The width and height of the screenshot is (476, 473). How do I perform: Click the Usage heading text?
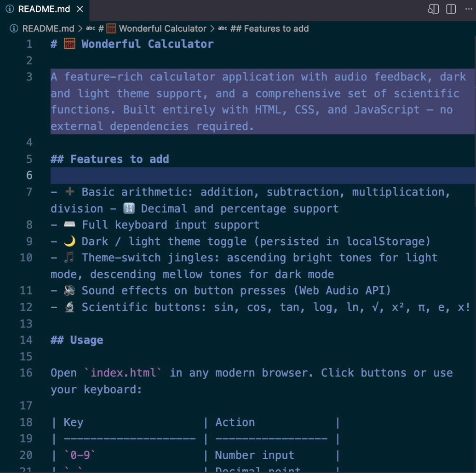(86, 340)
